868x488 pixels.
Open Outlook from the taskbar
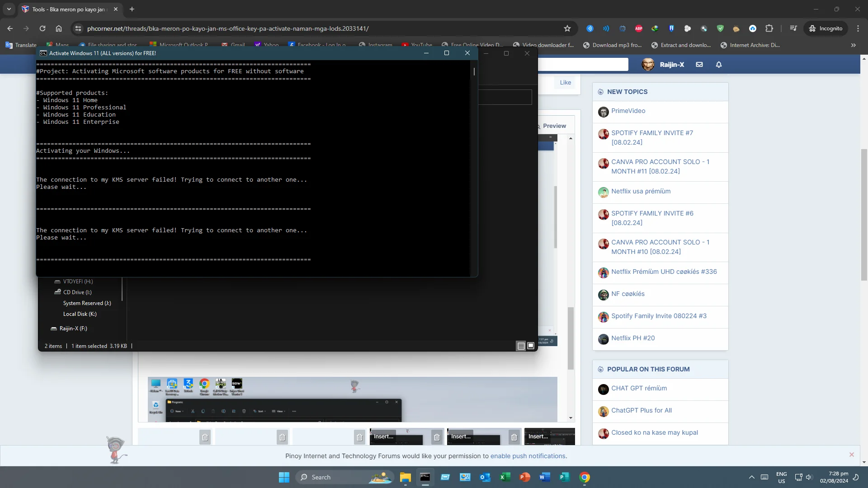tap(485, 477)
